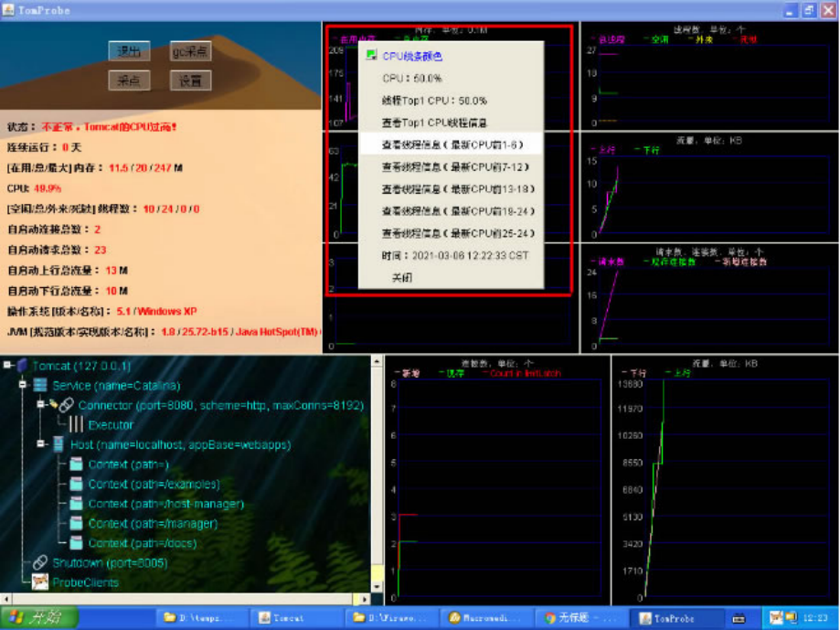Click the tree panel vertical scrollbar up arrow
Viewport: 840px width, 630px height.
[377, 361]
